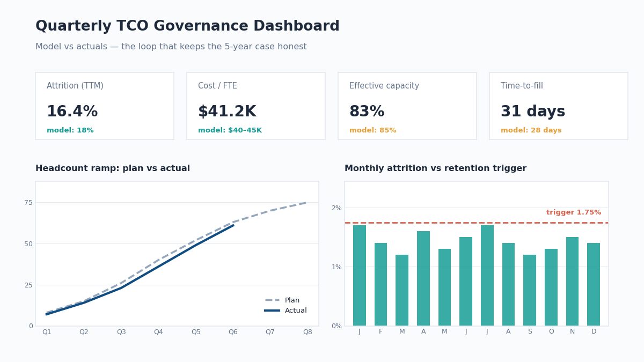Viewport: 644px width, 362px height.
Task: Click 'model: $40–45K' text
Action: [230, 130]
